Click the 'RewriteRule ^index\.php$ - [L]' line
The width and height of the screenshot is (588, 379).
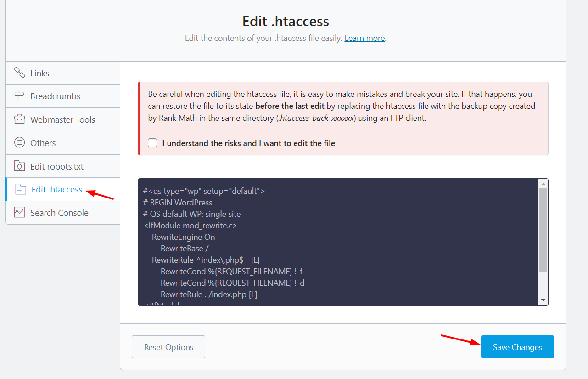206,260
